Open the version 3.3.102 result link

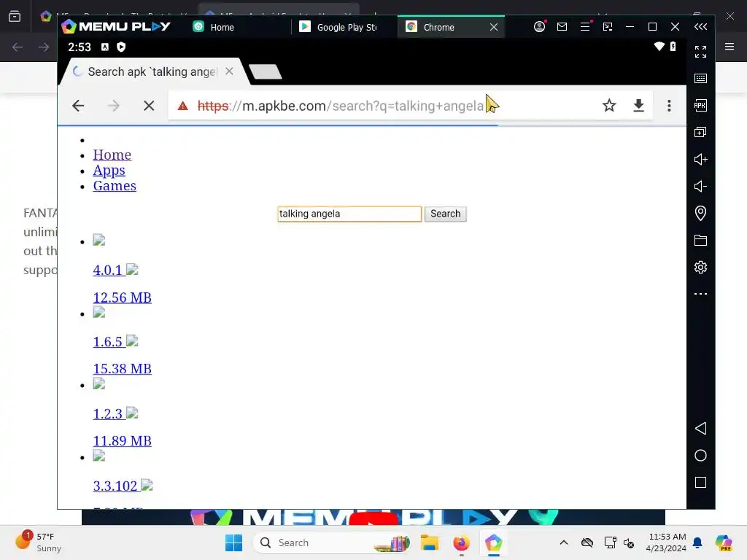pos(115,486)
